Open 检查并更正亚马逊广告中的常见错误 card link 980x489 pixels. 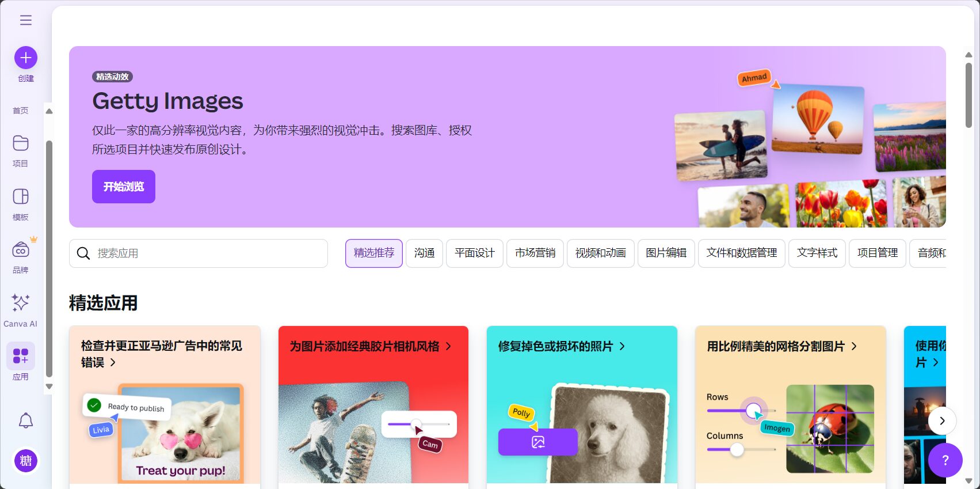point(162,354)
